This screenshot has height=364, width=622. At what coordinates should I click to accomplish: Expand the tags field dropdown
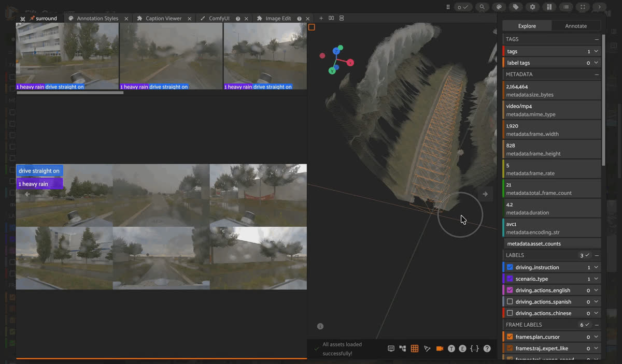click(x=596, y=51)
